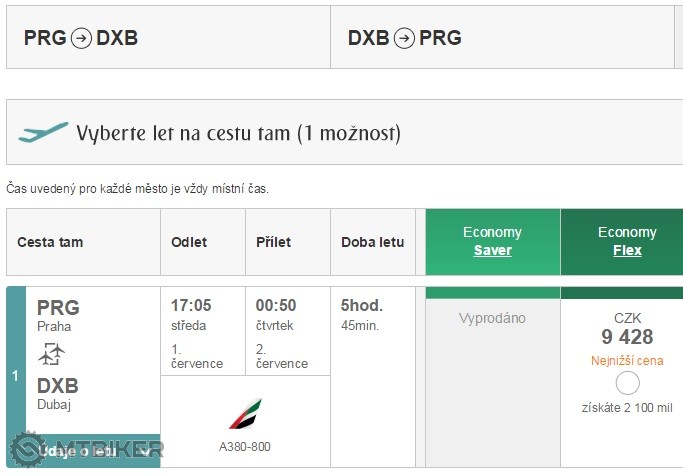This screenshot has height=476, width=683.
Task: Click the flight row number 1 marker
Action: 15,376
